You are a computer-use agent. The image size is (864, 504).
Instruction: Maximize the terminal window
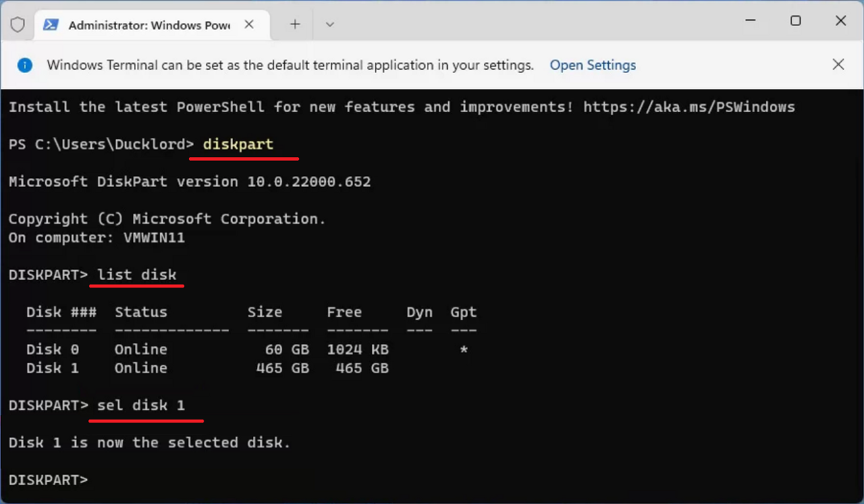796,21
